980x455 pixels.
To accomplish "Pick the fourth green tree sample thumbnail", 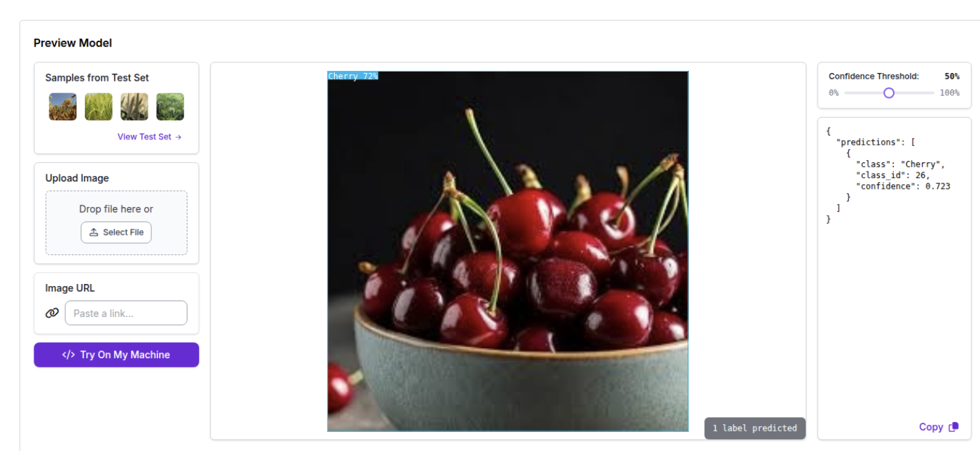I will [x=170, y=107].
